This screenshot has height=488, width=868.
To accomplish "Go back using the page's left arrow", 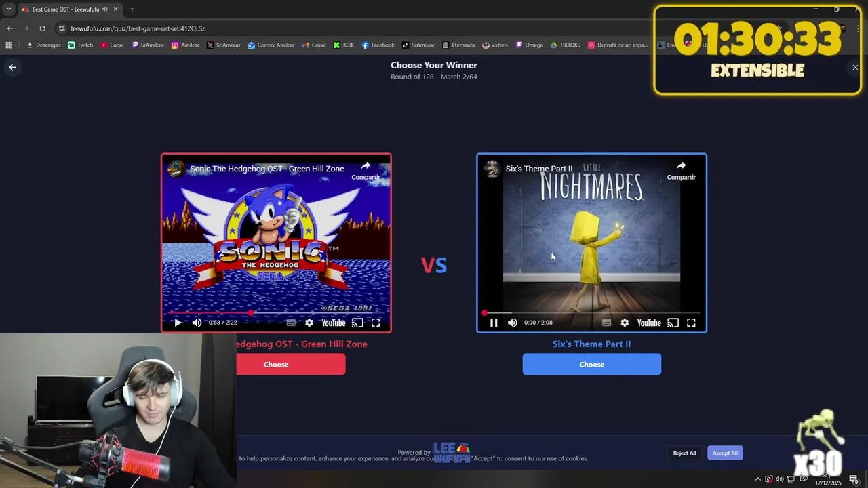I will coord(12,67).
